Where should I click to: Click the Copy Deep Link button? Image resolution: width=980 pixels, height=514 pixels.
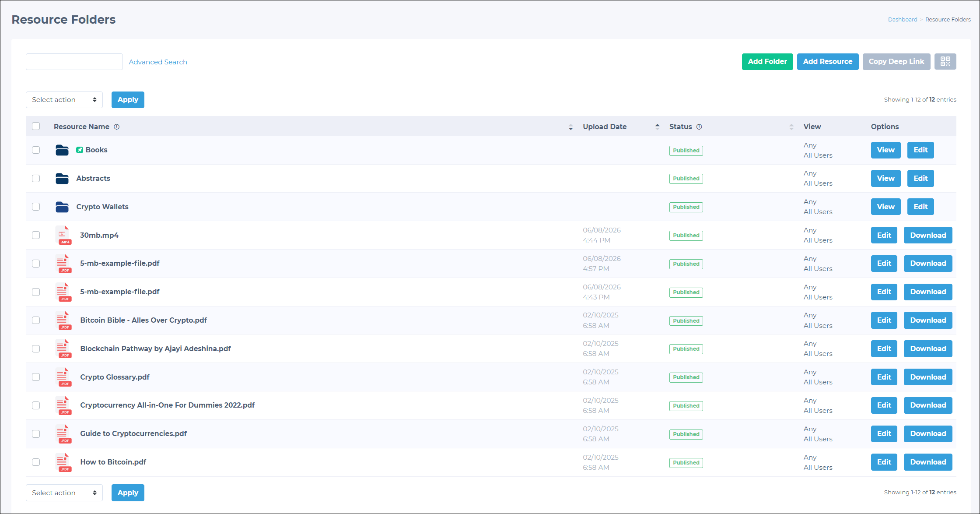click(896, 62)
